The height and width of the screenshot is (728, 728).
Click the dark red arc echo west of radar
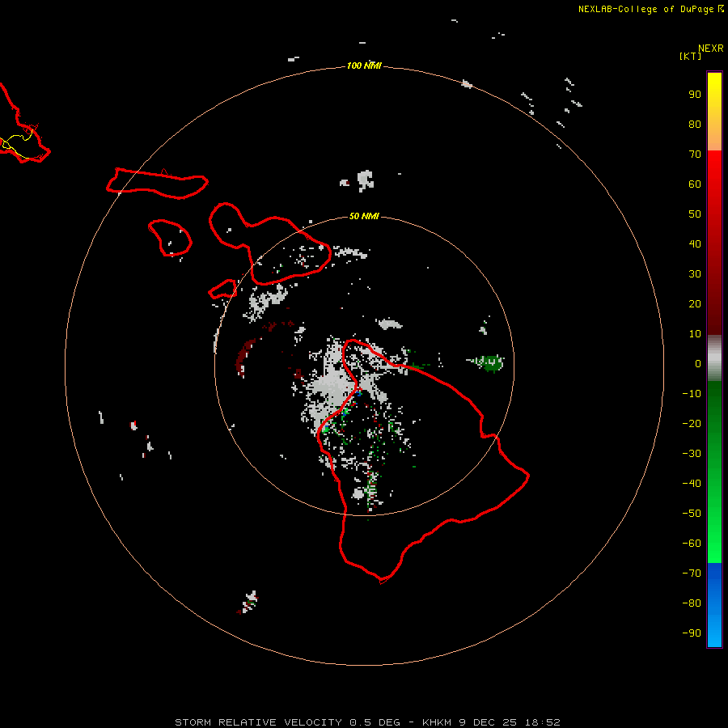click(x=244, y=358)
